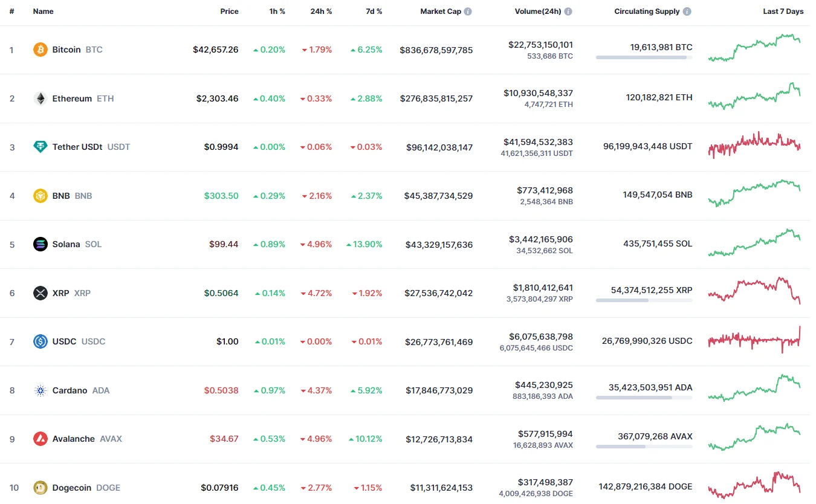Click the Bitcoin coin logo icon
The image size is (816, 504).
[40, 50]
